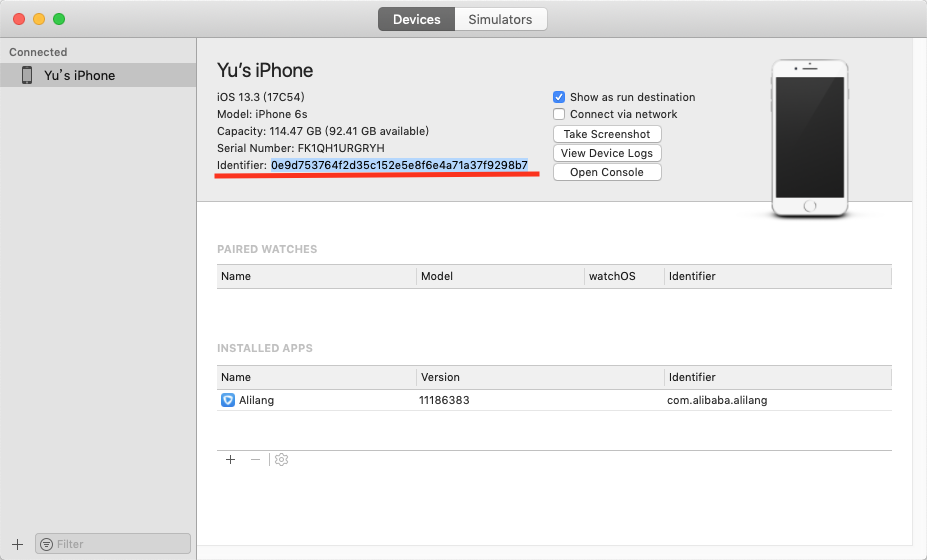Select the Alilang app row
Image resolution: width=927 pixels, height=560 pixels.
pyautogui.click(x=554, y=400)
